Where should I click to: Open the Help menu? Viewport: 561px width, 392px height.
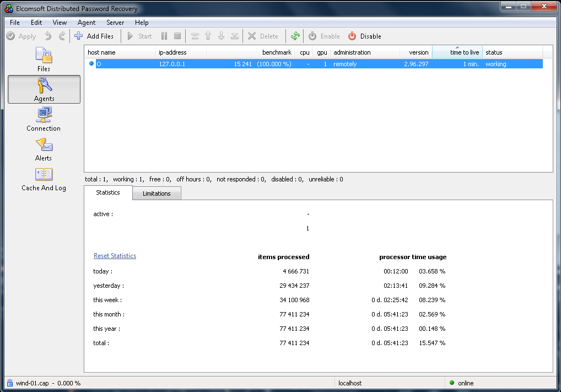(142, 23)
